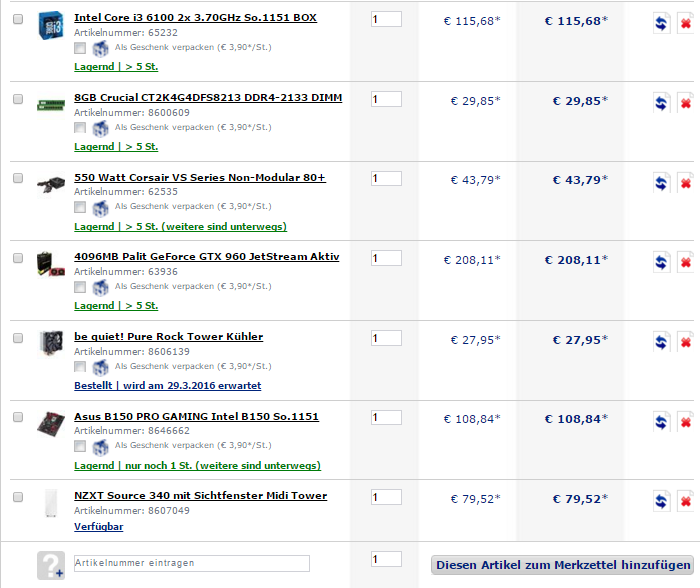
Task: Open Asus B150 motherboard thumbnail
Action: pos(50,423)
